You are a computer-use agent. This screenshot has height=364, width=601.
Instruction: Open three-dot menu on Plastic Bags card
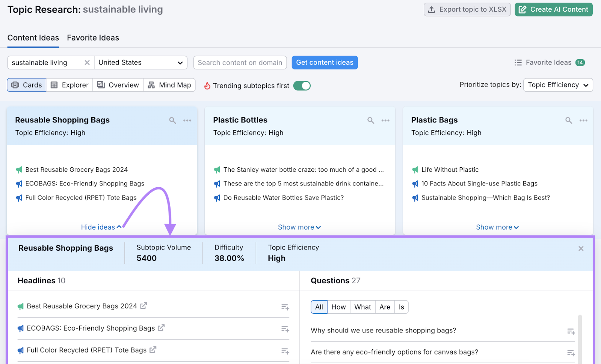pyautogui.click(x=583, y=120)
